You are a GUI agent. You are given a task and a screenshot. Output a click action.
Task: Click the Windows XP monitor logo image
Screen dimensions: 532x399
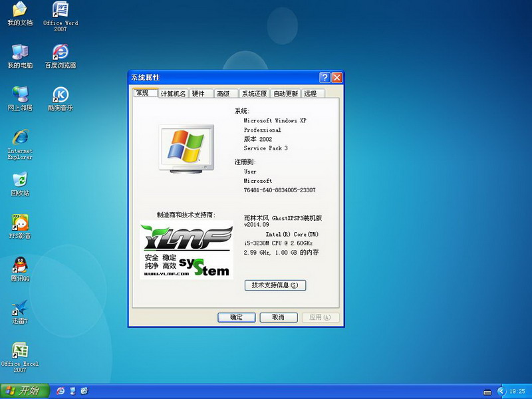(186, 149)
